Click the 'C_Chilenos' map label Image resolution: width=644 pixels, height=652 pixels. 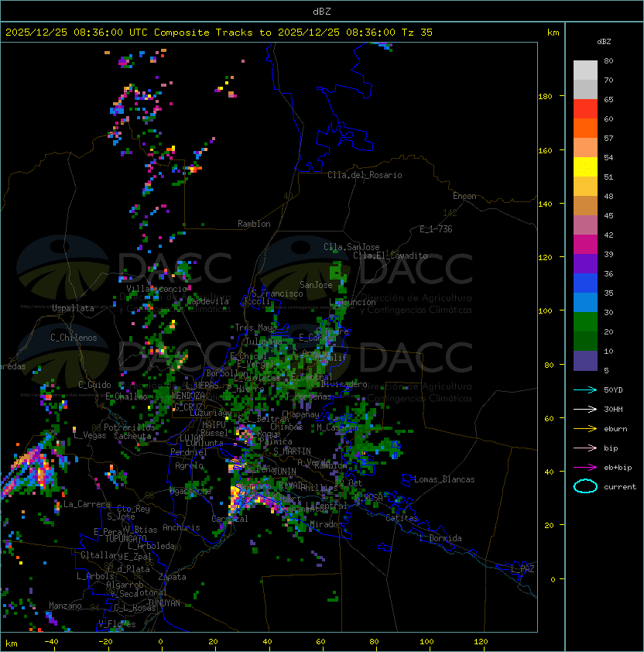point(74,338)
